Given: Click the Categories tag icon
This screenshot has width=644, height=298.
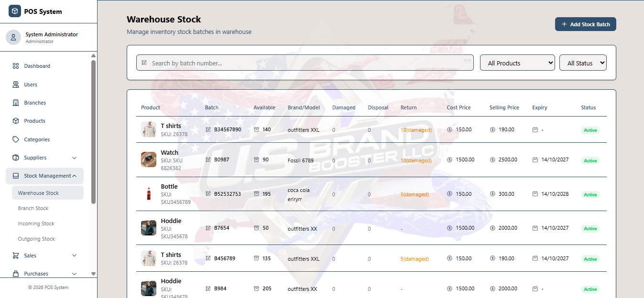Looking at the screenshot, I should (x=16, y=139).
